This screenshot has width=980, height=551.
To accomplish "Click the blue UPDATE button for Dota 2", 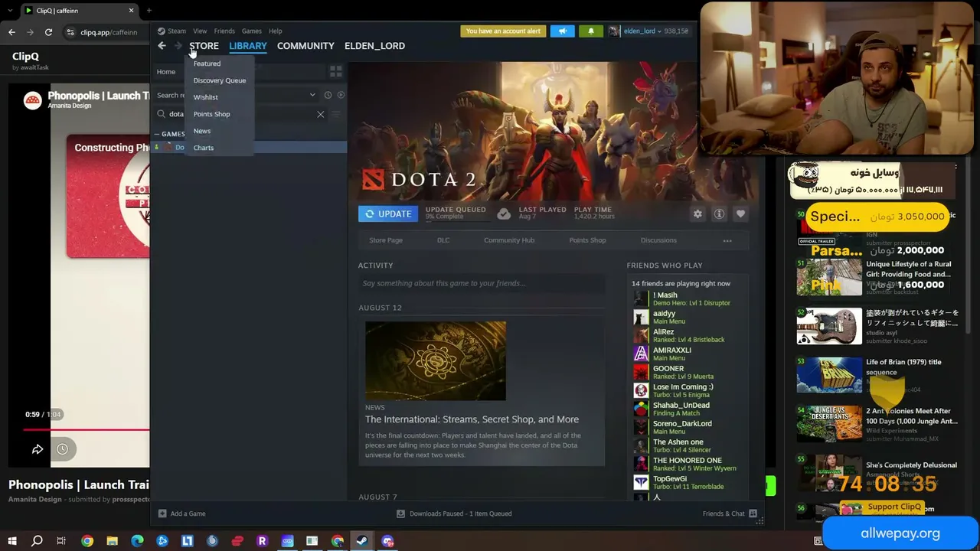I will (388, 214).
